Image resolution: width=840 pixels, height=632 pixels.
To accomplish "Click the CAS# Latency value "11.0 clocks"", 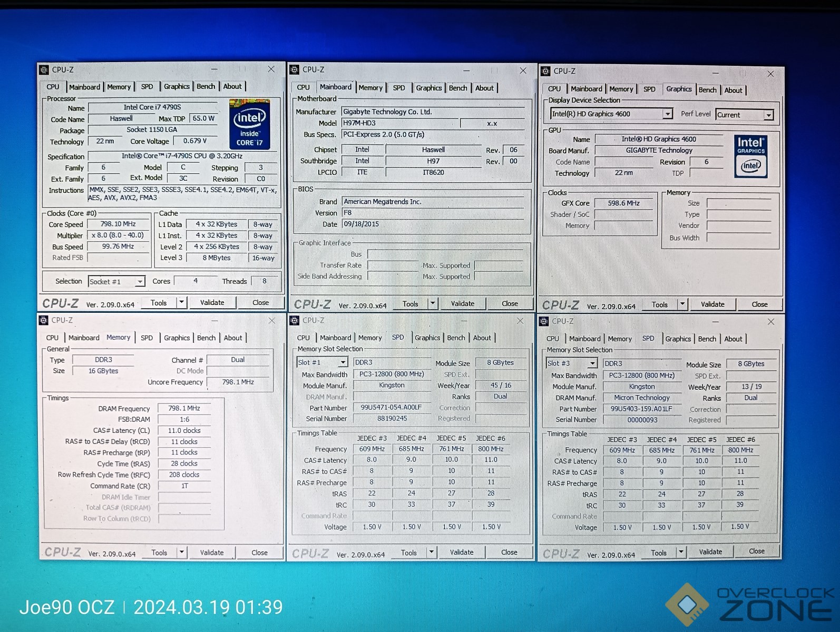I will [184, 431].
